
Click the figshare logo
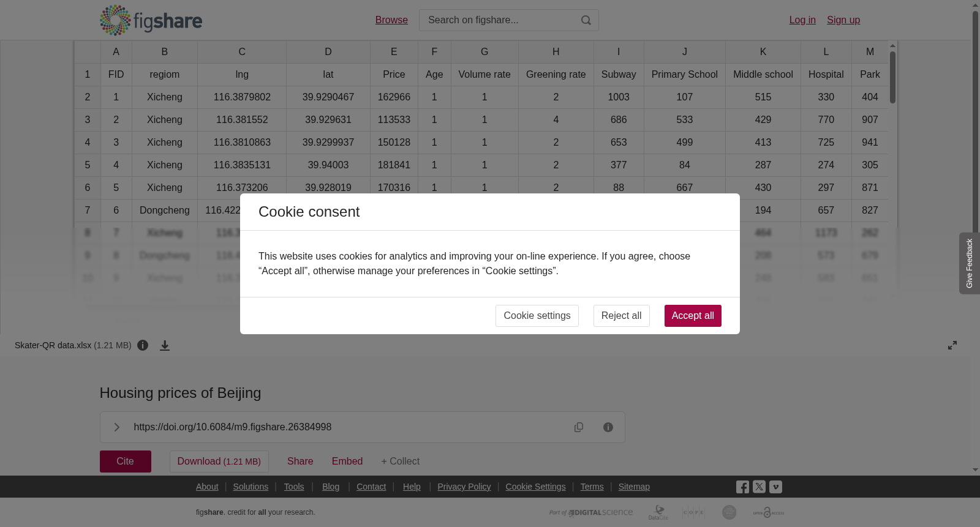pos(151,20)
